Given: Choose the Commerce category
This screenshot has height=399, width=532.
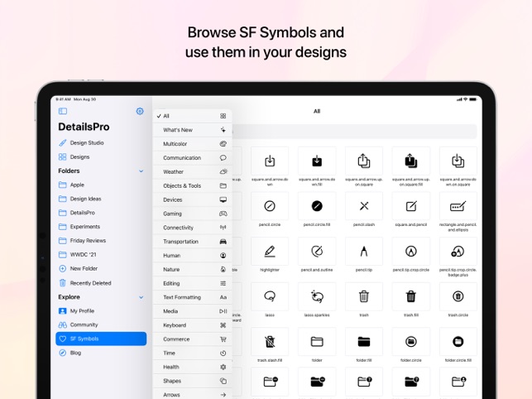Looking at the screenshot, I should [193, 339].
